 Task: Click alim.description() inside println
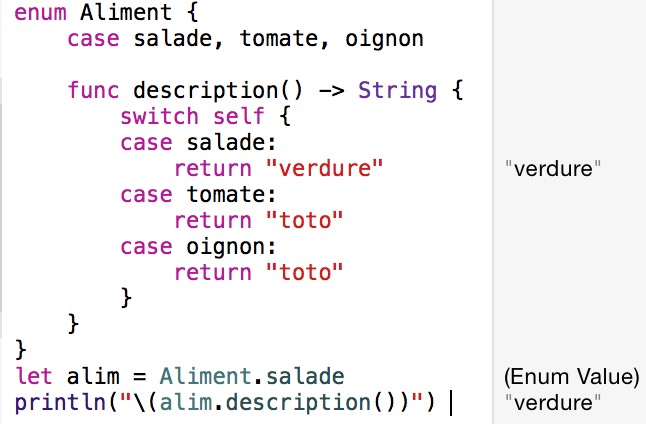point(265,403)
